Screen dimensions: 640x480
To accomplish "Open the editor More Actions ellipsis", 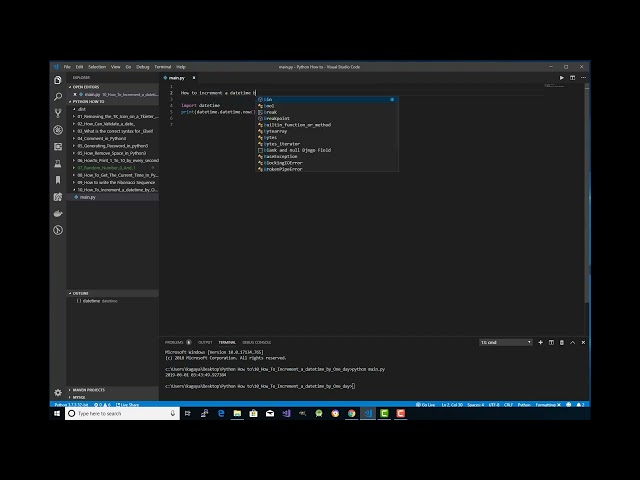I will pos(584,78).
